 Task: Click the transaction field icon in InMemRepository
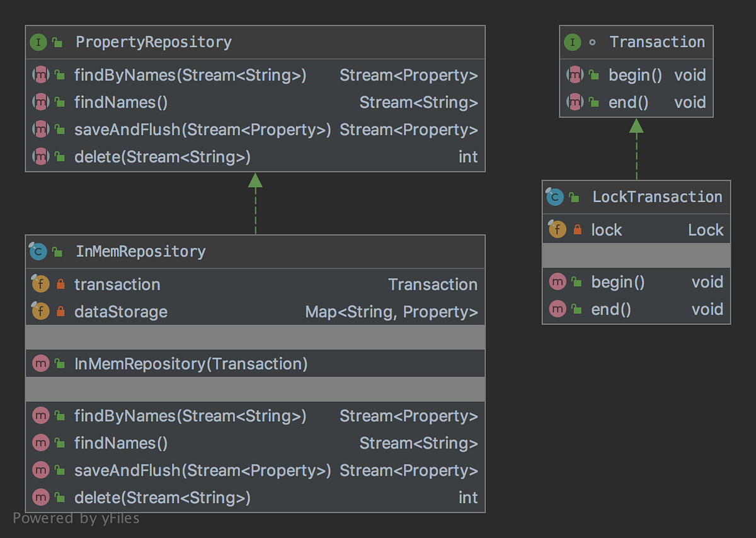tap(40, 284)
